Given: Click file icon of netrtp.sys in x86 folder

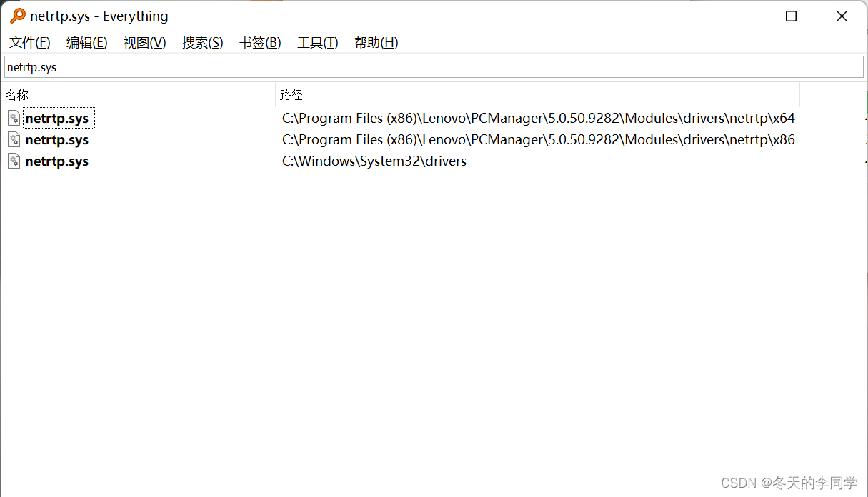Looking at the screenshot, I should click(14, 140).
